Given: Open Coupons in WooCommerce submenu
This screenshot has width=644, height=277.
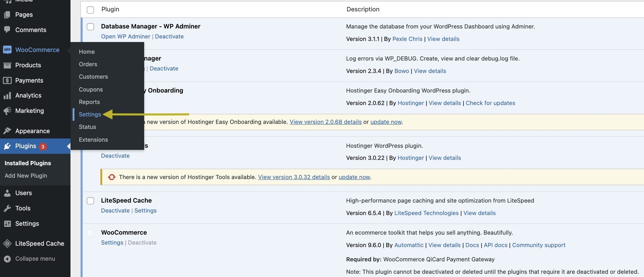Looking at the screenshot, I should click(x=91, y=89).
